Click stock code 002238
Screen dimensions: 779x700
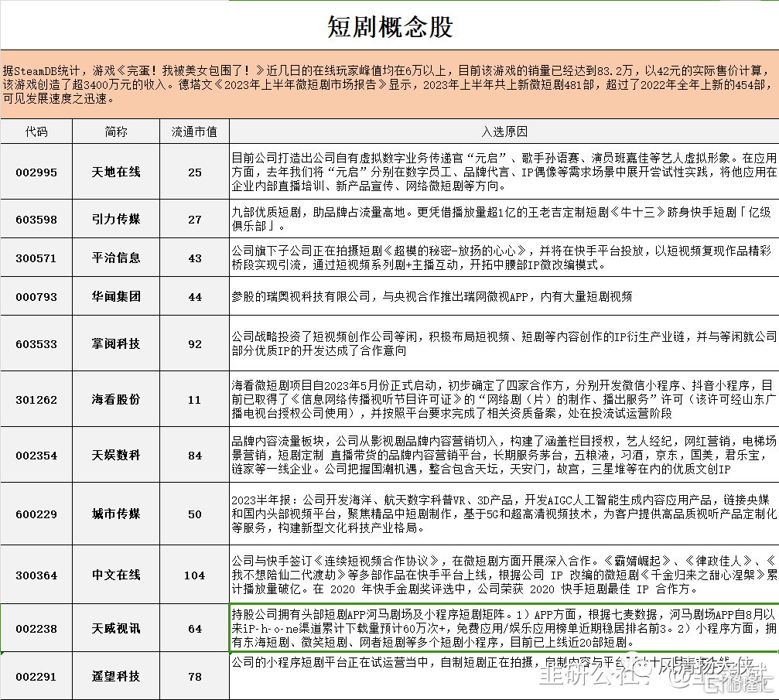[36, 629]
